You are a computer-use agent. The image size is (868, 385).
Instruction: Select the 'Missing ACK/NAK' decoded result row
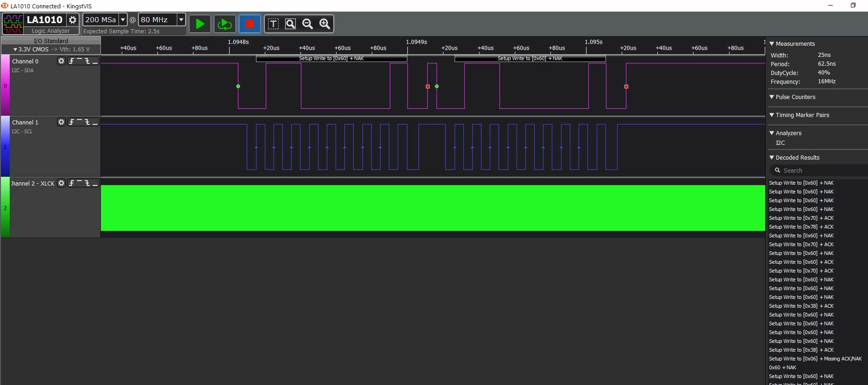click(815, 359)
